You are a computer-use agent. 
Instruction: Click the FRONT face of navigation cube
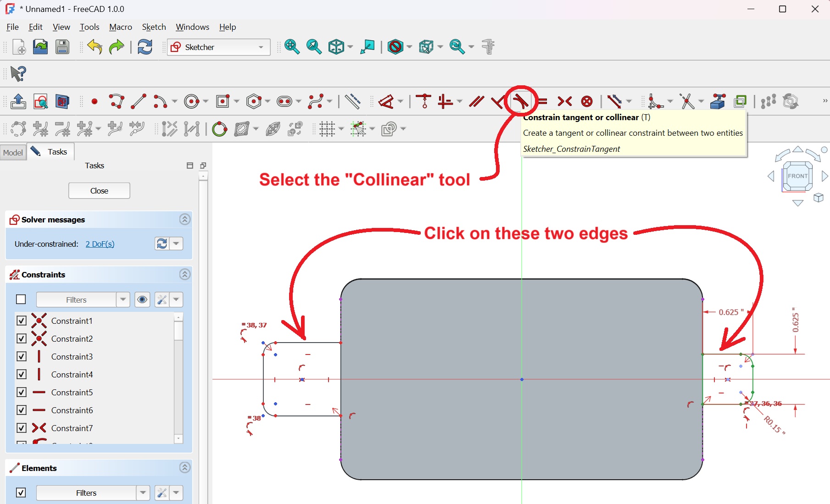tap(797, 176)
